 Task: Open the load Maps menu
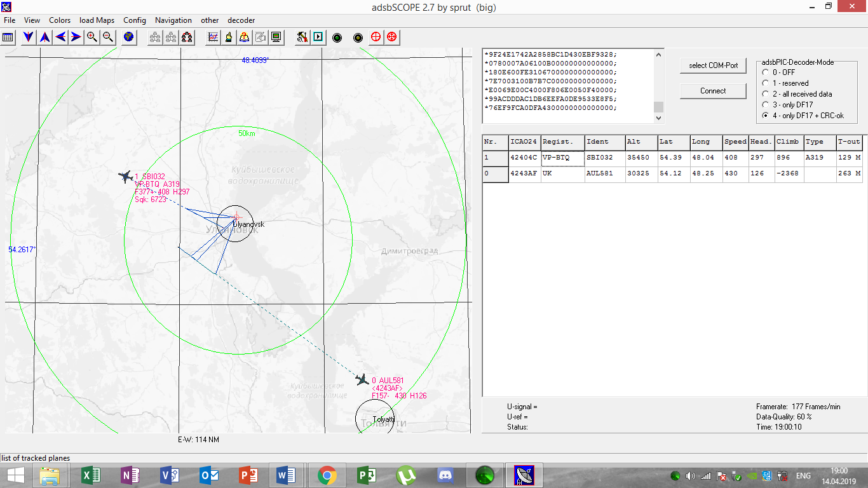click(x=97, y=20)
